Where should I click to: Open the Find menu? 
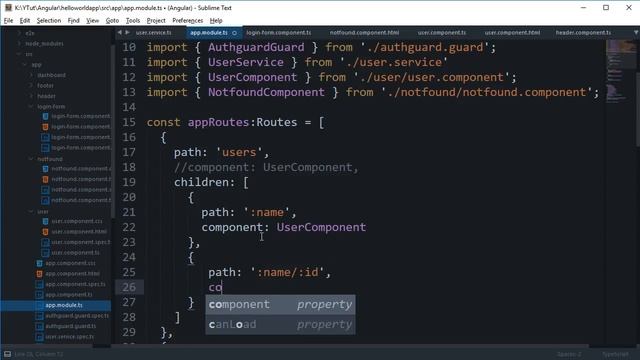(73, 20)
